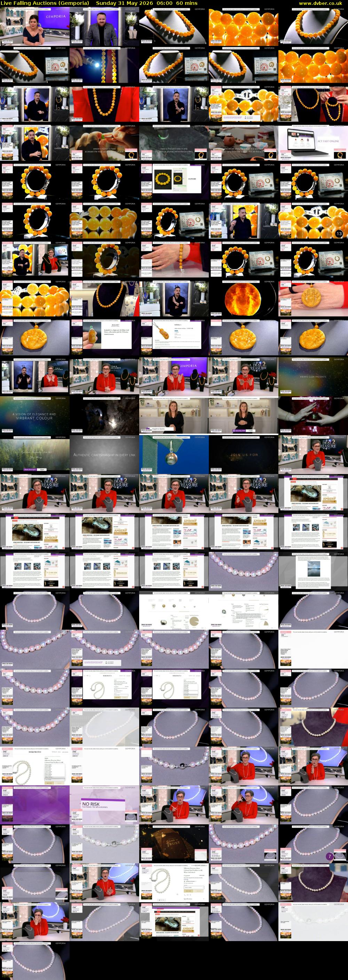Open white page thumbnail comparing two bead bracelets
This screenshot has width=348, height=980.
[x=174, y=182]
